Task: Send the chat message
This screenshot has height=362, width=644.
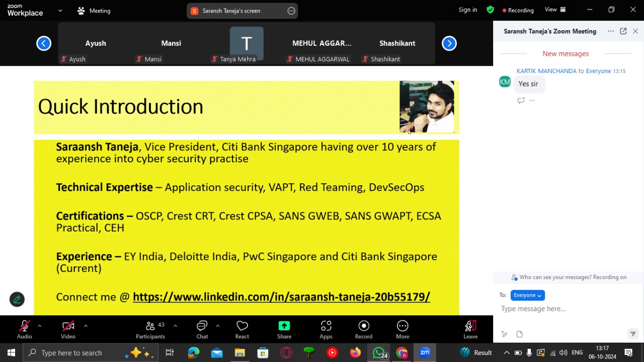Action: (633, 334)
